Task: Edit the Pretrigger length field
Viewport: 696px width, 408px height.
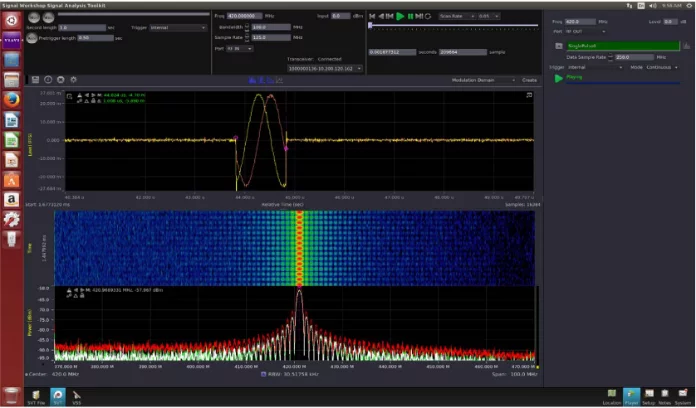Action: (95, 38)
